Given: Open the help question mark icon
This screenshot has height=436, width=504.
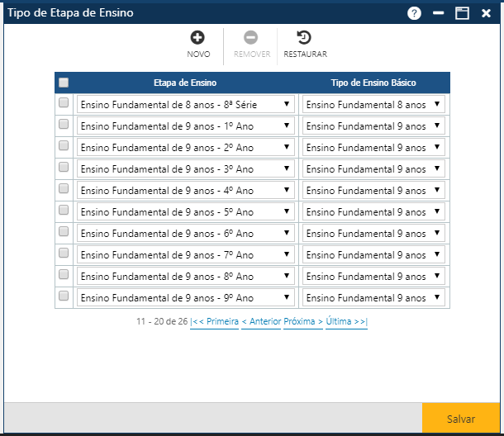Looking at the screenshot, I should tap(414, 13).
